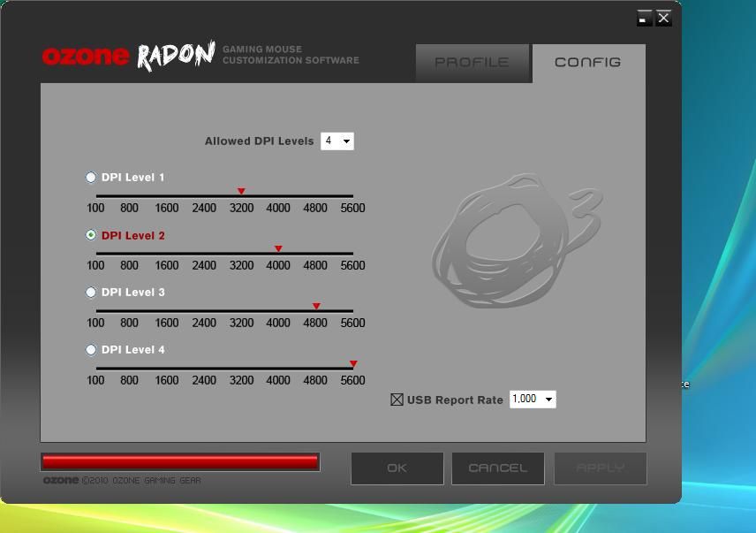
Task: Click the red progress bar at bottom
Action: click(180, 462)
